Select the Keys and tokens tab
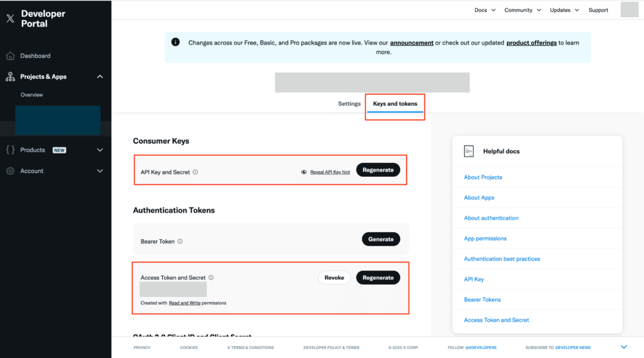This screenshot has height=358, width=644. (395, 104)
